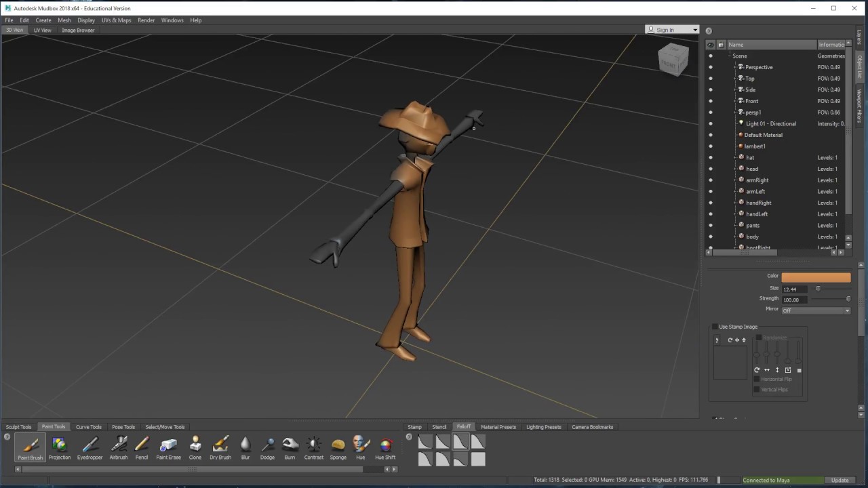Screen dimensions: 868x488
Task: Select the Blur tool
Action: pos(245,448)
